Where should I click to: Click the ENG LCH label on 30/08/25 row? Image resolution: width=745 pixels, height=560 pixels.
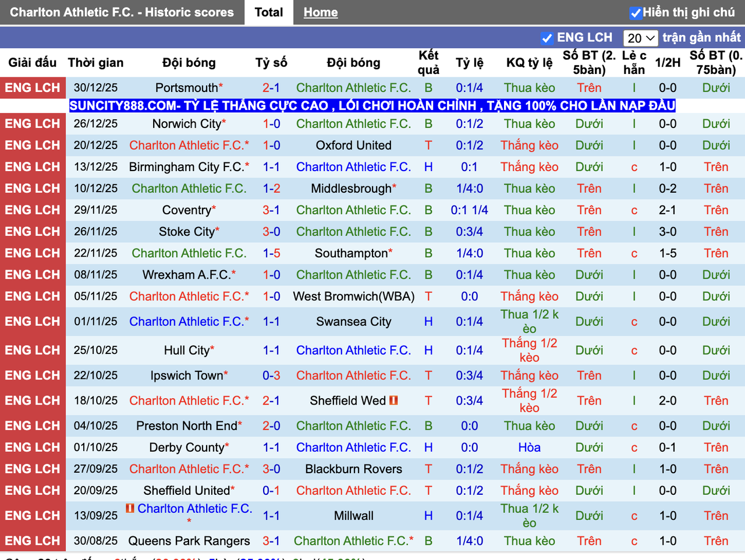coord(33,541)
